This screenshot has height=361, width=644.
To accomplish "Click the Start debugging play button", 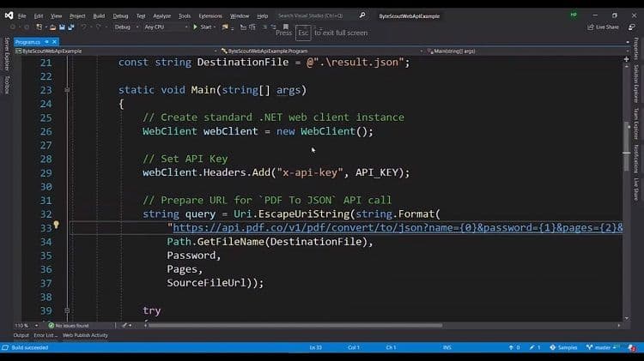I will click(204, 27).
